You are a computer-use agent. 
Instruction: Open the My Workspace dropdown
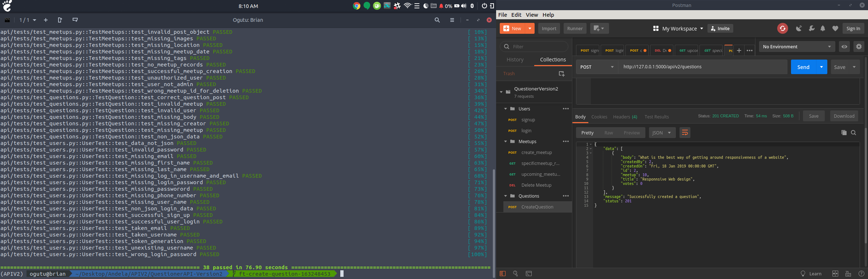click(678, 28)
